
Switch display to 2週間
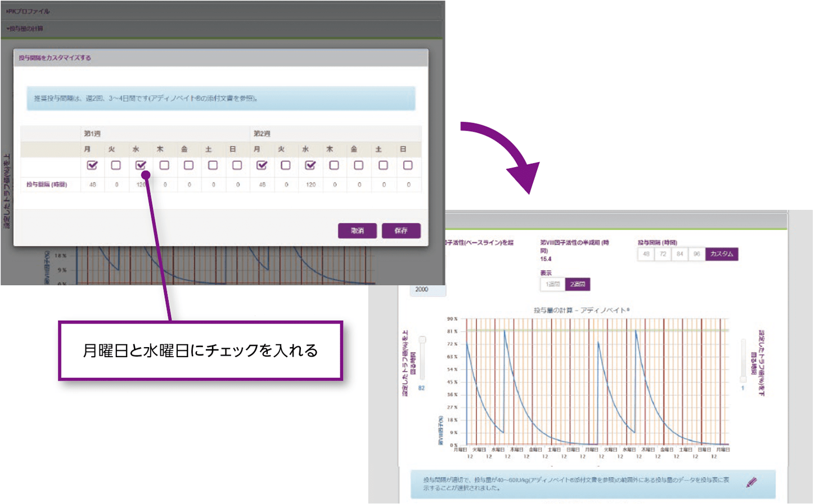point(578,284)
